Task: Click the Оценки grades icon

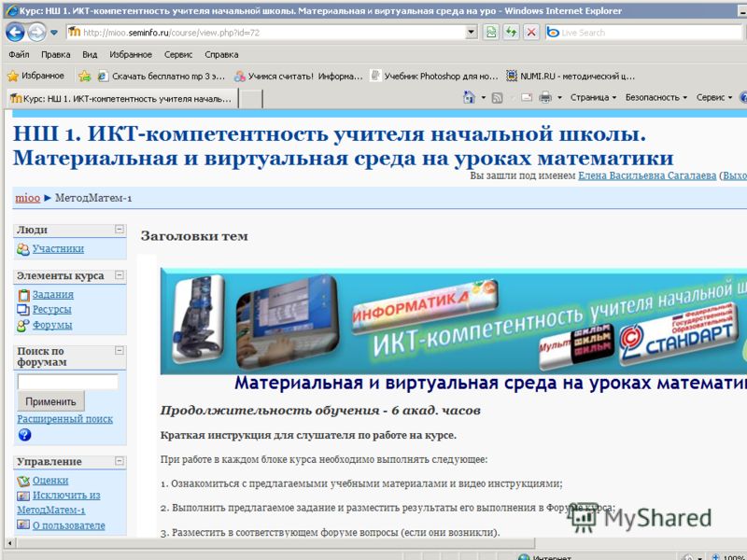Action: 22,481
